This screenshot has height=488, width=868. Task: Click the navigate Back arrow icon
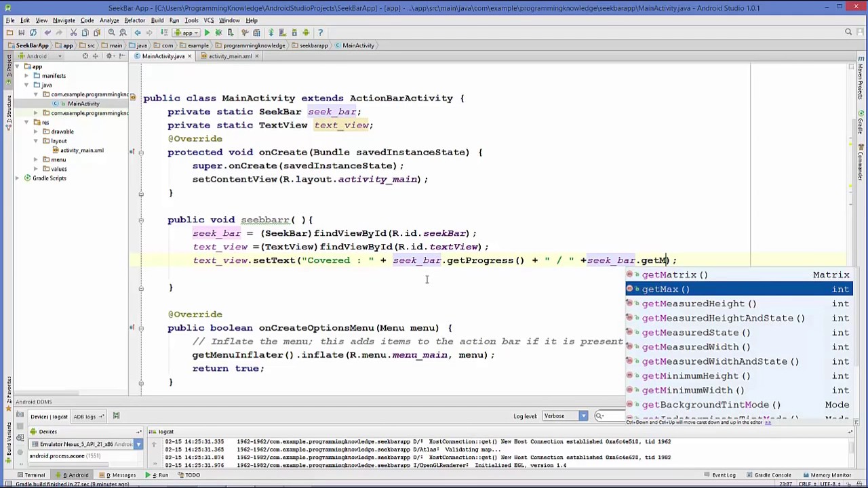pos(138,33)
